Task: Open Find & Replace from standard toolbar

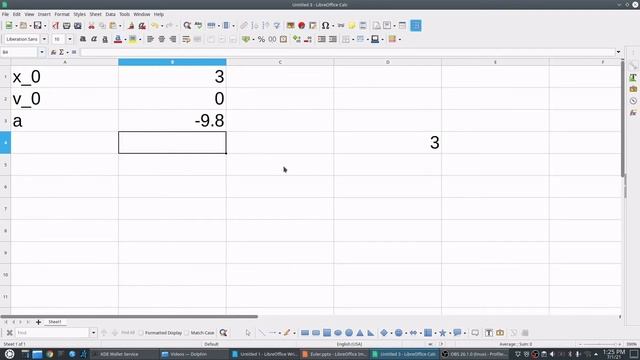Action: click(187, 26)
